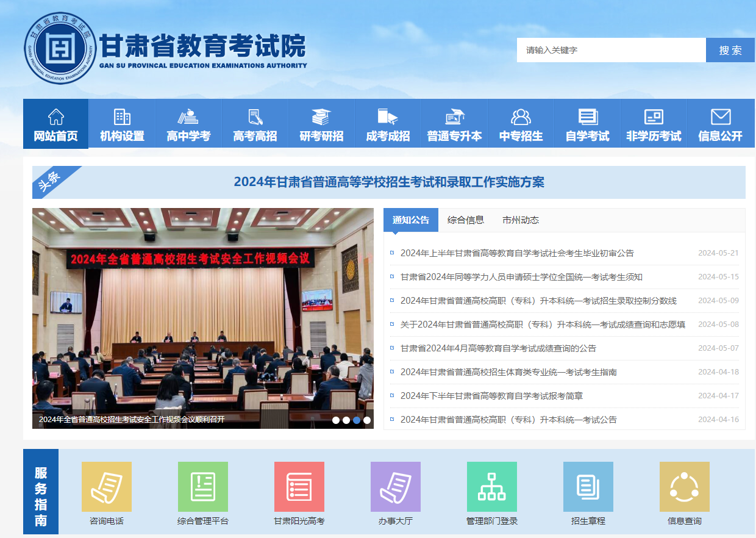Image resolution: width=756 pixels, height=538 pixels.
Task: Open the 自学考试 navigation item
Action: point(588,124)
